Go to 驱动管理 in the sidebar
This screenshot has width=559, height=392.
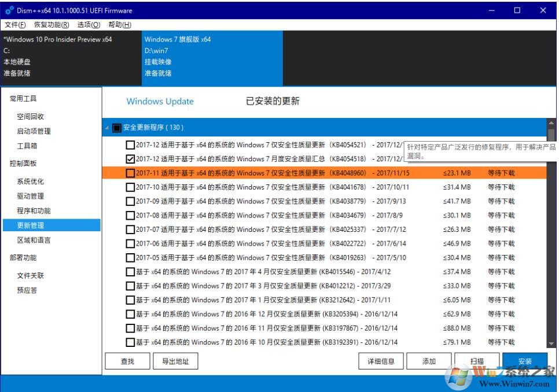[30, 196]
